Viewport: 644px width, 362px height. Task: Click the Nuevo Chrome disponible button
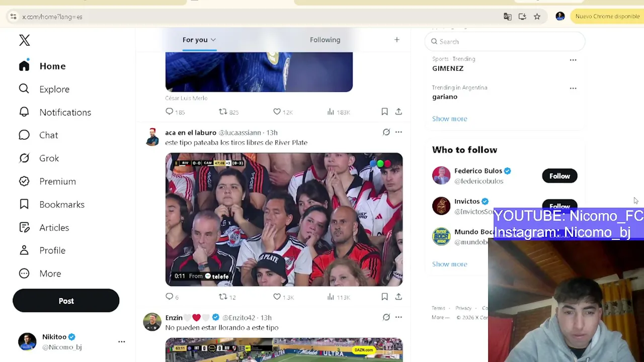point(607,17)
